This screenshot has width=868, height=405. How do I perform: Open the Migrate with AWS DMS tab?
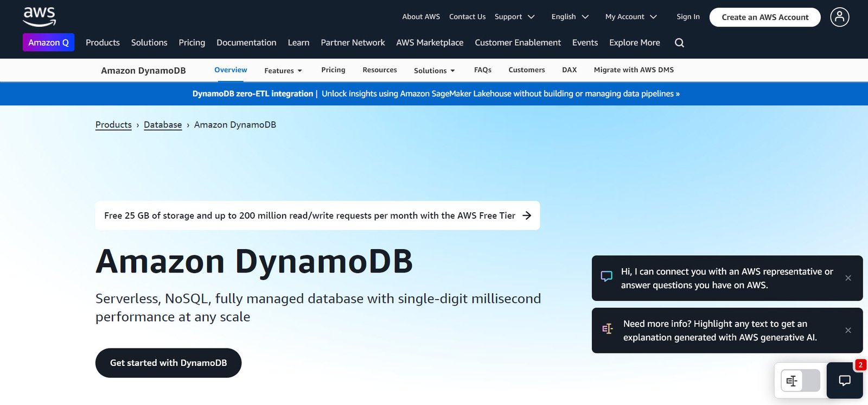coord(634,70)
